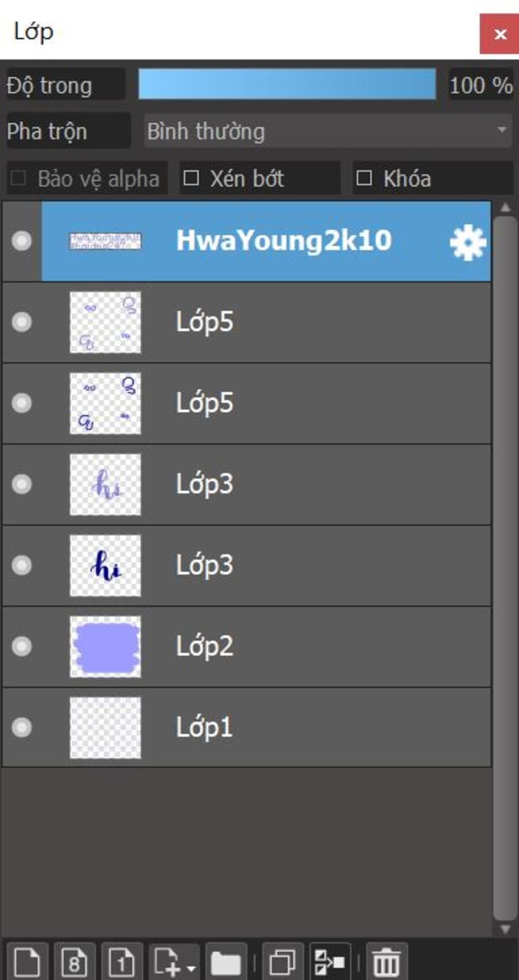Create a new color layer
This screenshot has width=519, height=980.
[x=27, y=961]
